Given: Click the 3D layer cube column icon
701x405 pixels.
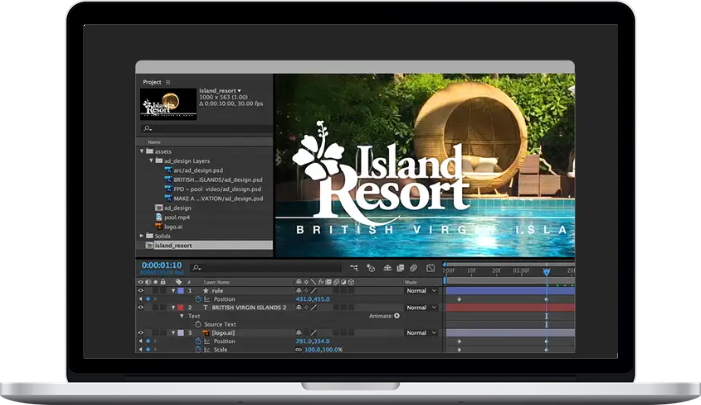Looking at the screenshot, I should coord(351,282).
